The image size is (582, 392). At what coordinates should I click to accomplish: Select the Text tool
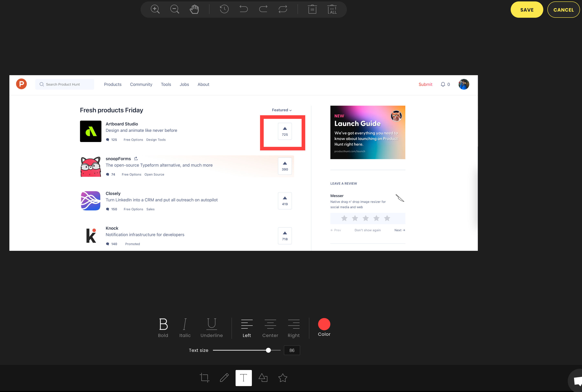pyautogui.click(x=244, y=378)
